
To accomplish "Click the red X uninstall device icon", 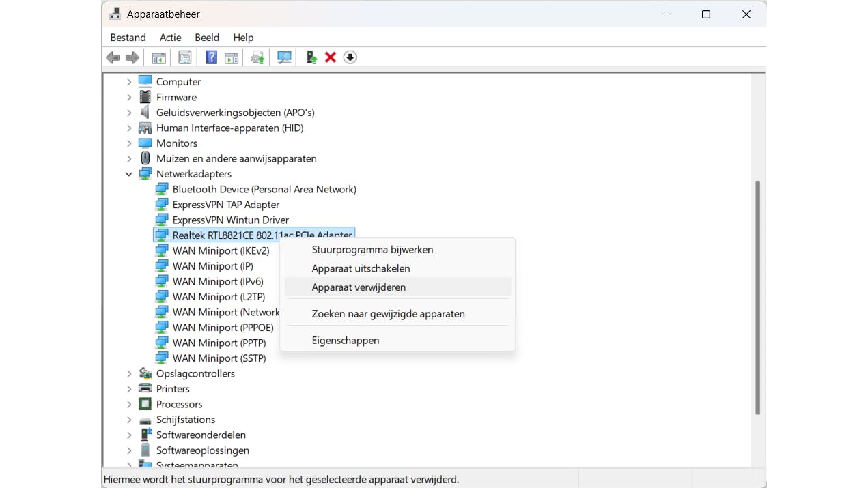I will coord(331,58).
